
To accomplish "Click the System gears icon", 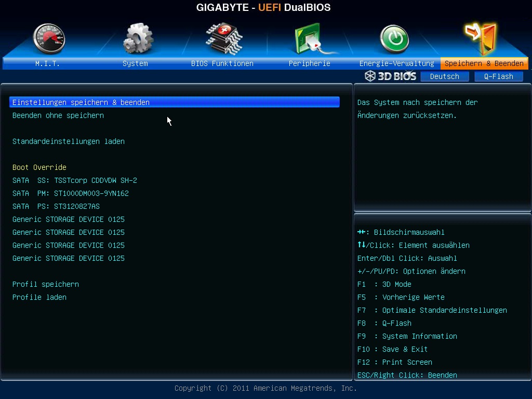I will coord(138,38).
